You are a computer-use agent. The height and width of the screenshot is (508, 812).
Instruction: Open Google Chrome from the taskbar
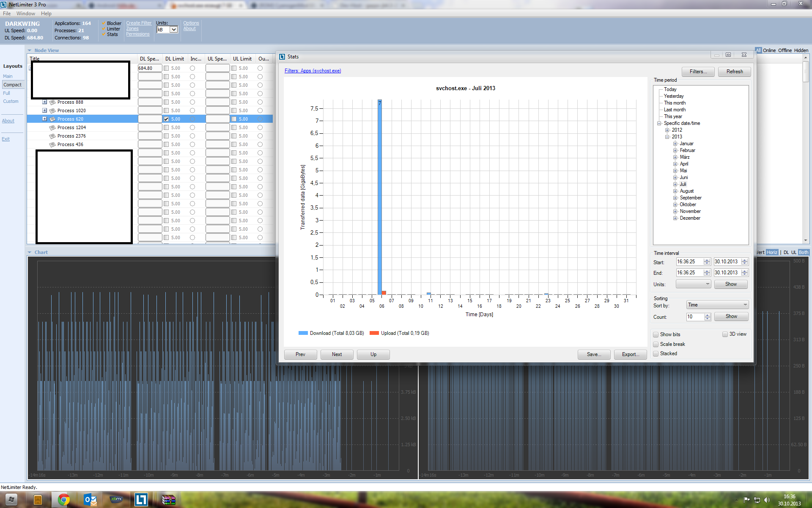64,500
